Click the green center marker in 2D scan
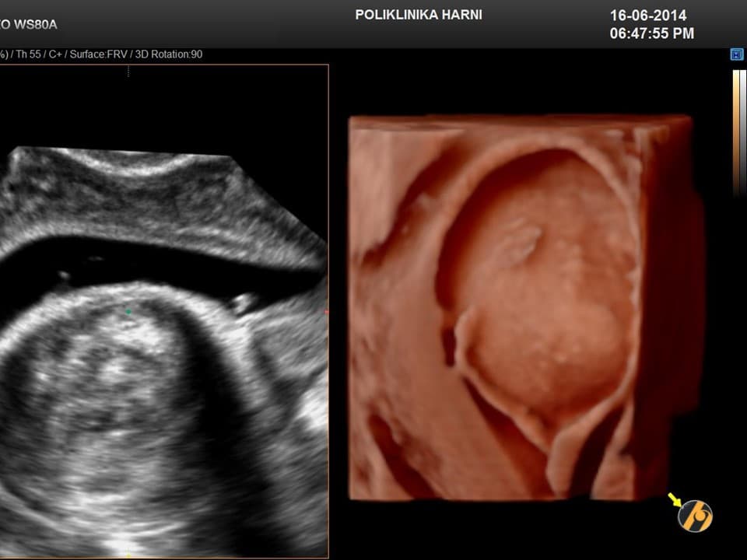Viewport: 747px width, 560px height. 129,312
